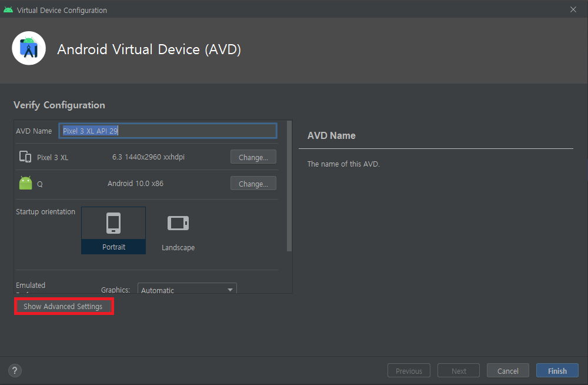Open the Graphics Automatic dropdown
Viewport: 588px width, 385px height.
coord(187,289)
